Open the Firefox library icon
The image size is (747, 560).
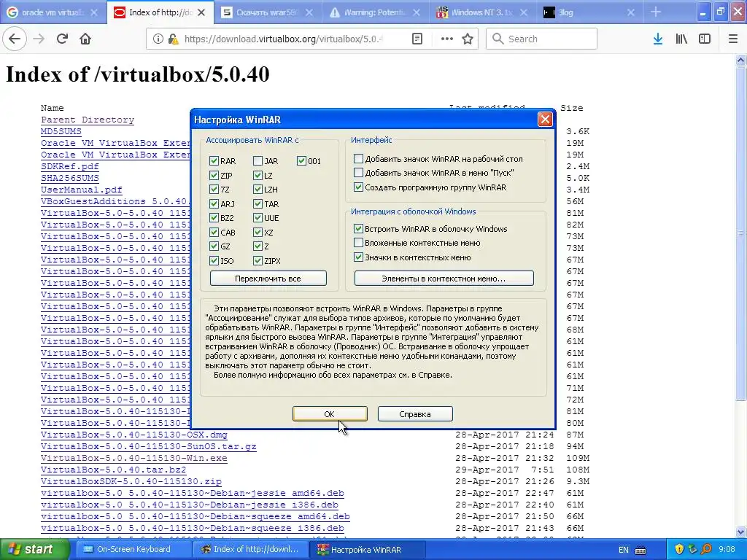[681, 39]
